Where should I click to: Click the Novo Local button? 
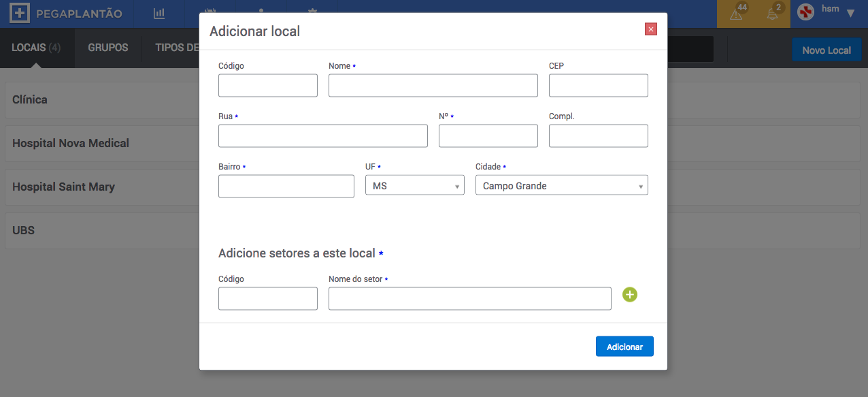[827, 50]
